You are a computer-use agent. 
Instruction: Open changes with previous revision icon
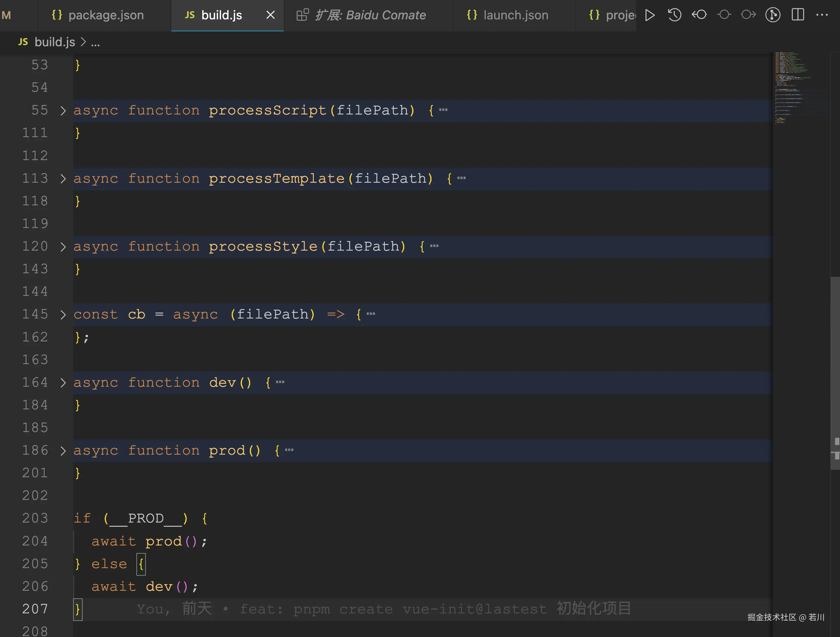coord(699,15)
